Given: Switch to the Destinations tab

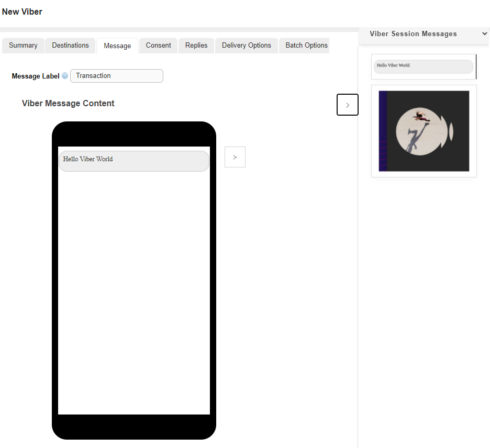Looking at the screenshot, I should pos(70,46).
